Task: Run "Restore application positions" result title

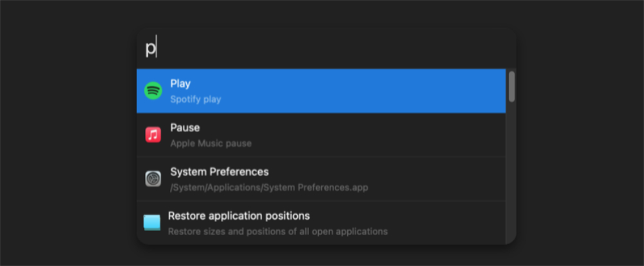Action: (239, 216)
